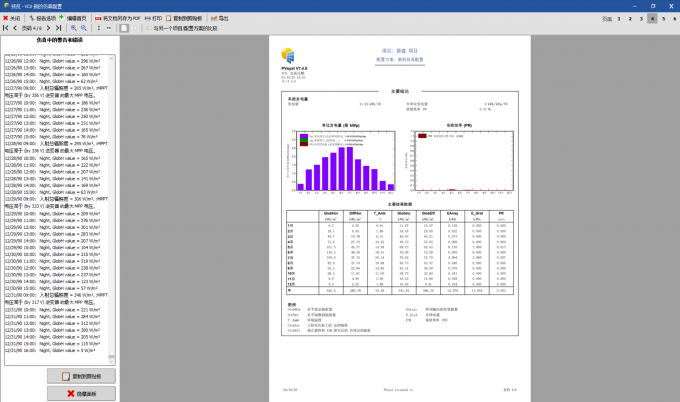Click the E_Grid table column header
680x402 pixels.
(477, 213)
